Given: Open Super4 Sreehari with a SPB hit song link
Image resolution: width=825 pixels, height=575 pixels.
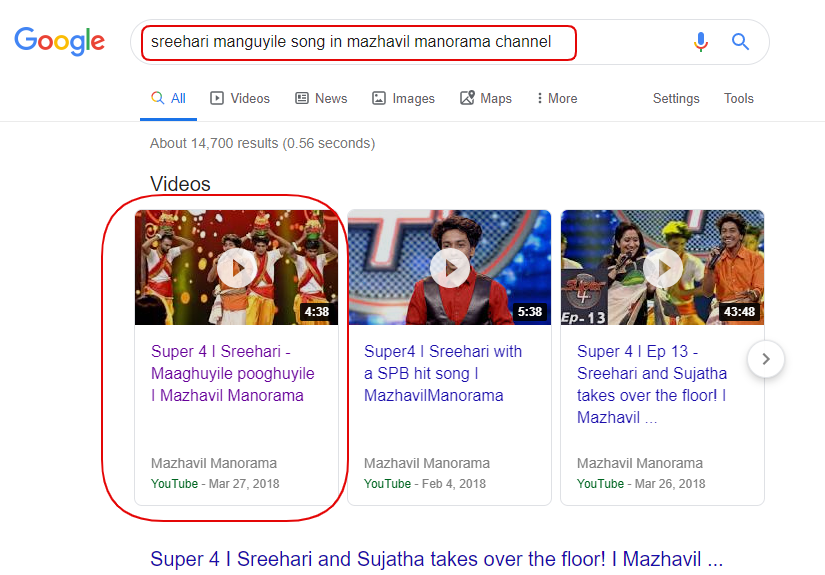Looking at the screenshot, I should (443, 374).
